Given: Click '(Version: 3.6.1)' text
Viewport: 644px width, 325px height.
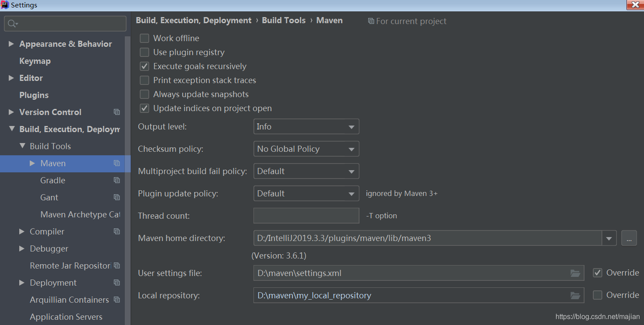Looking at the screenshot, I should tap(279, 256).
